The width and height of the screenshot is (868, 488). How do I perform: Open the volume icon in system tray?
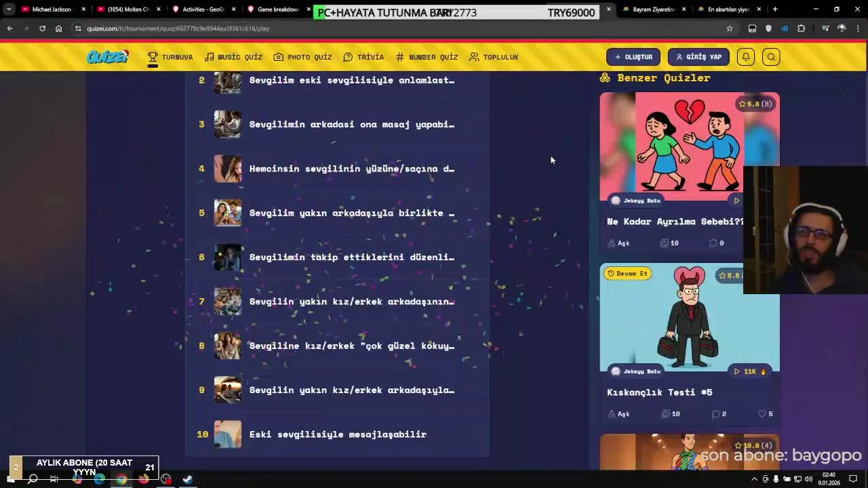[808, 479]
